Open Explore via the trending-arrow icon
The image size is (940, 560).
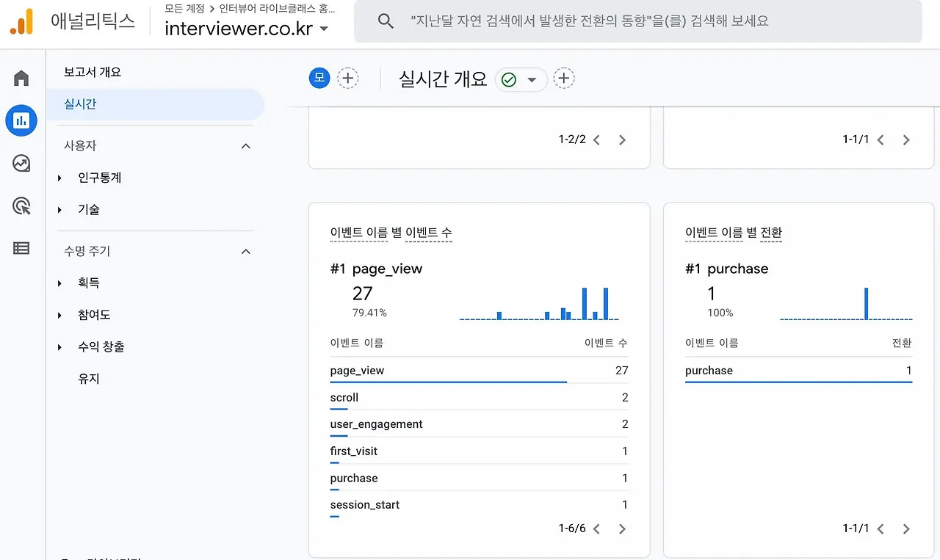pos(21,163)
